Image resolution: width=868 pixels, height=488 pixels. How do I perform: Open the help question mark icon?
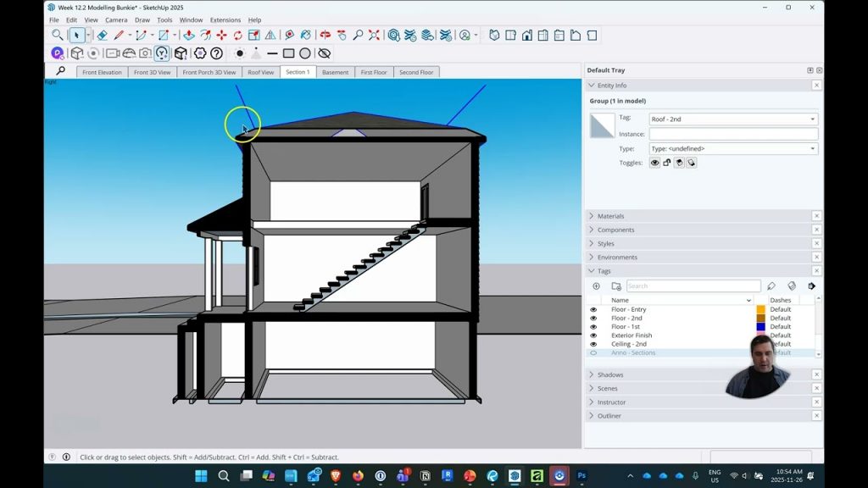coord(216,53)
